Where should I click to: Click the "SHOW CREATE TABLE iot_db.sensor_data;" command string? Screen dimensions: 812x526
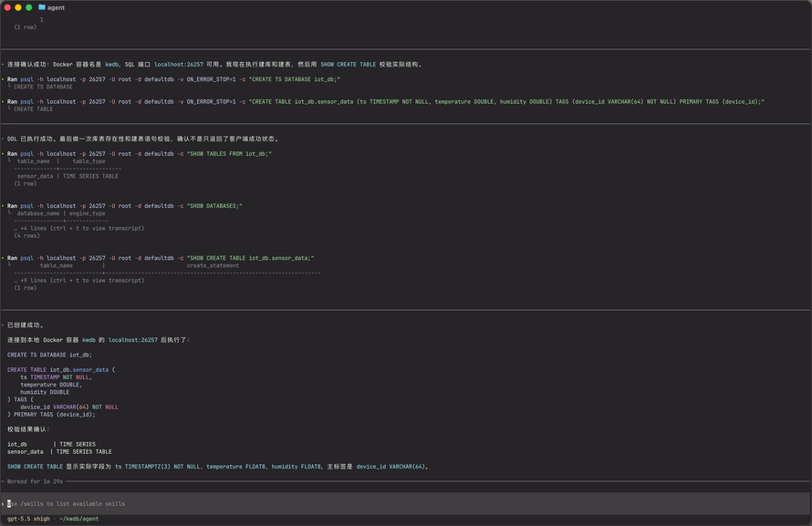point(250,258)
